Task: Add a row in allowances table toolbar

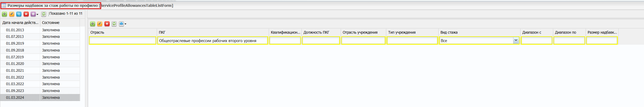Action: point(93,24)
